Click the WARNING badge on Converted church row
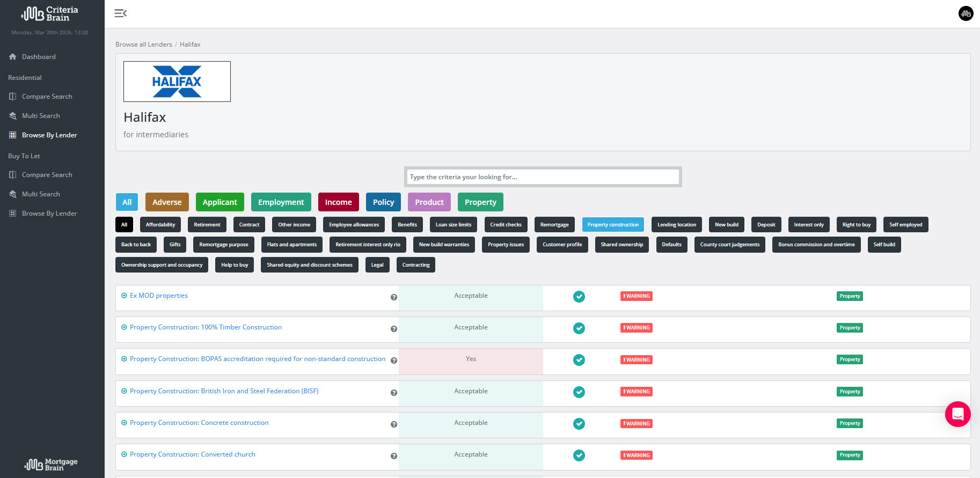The image size is (980, 478). click(637, 455)
